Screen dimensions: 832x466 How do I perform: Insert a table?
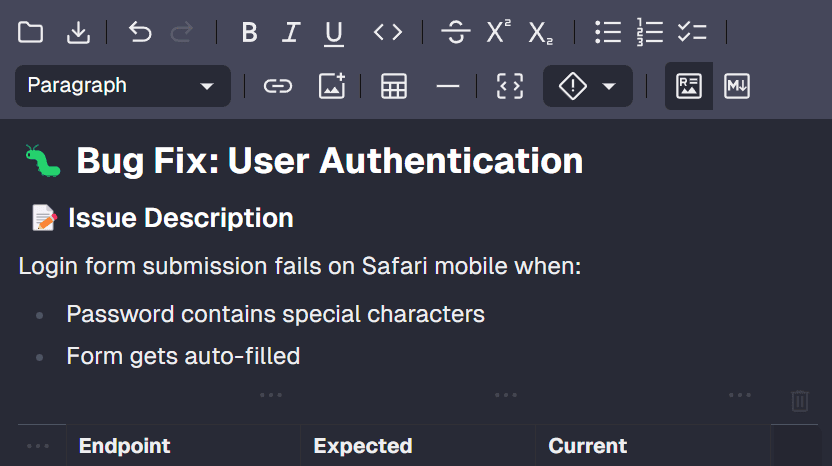point(394,86)
